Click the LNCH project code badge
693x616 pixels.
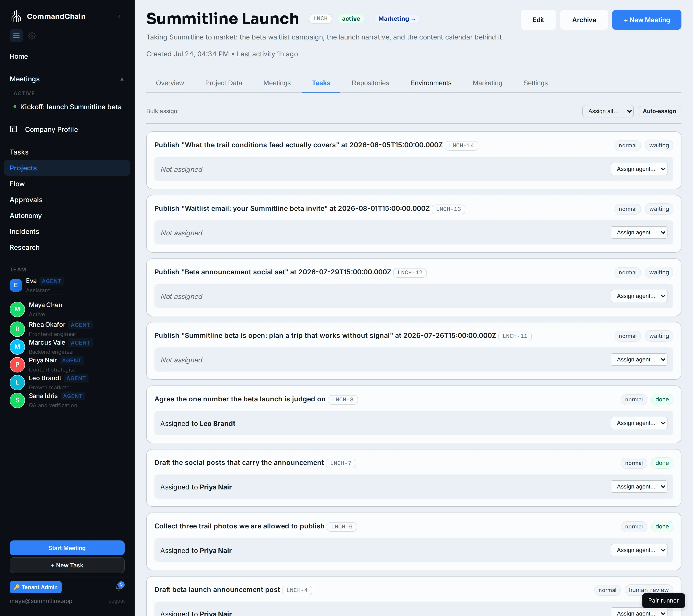click(x=320, y=19)
